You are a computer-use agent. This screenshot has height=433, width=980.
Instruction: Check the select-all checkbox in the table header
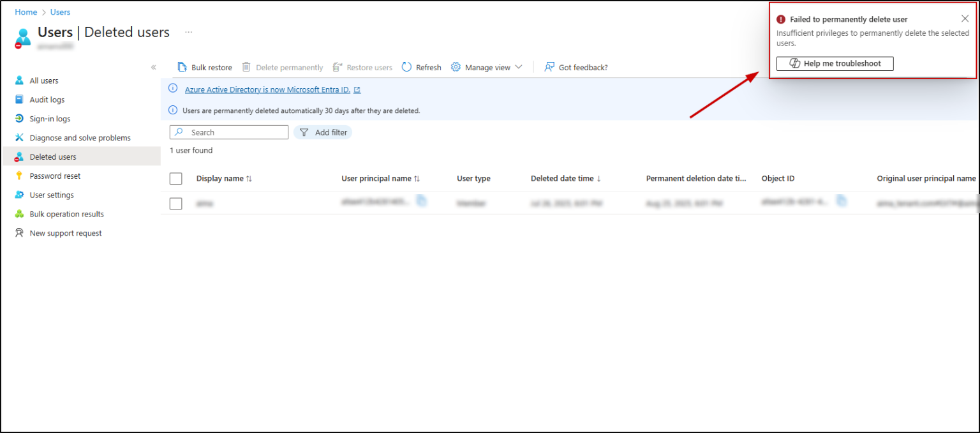pos(175,178)
